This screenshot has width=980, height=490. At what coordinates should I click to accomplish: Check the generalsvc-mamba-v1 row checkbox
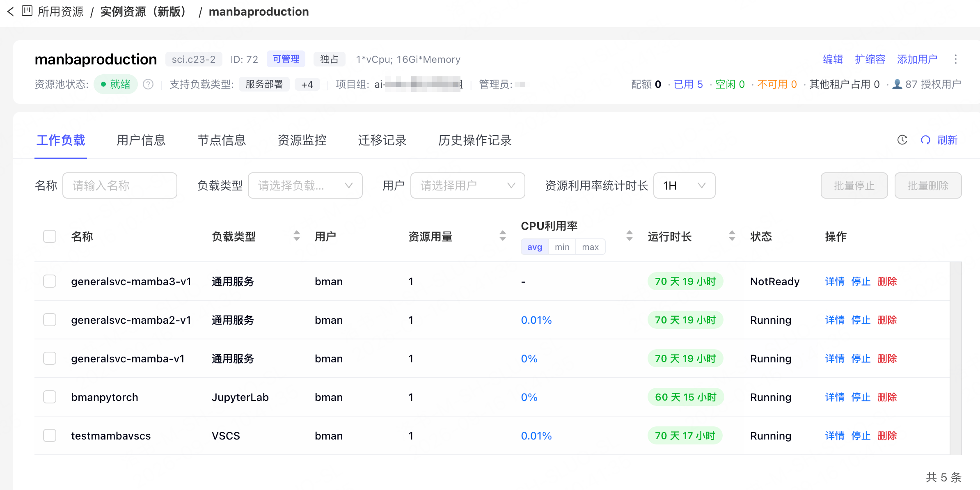click(x=50, y=358)
